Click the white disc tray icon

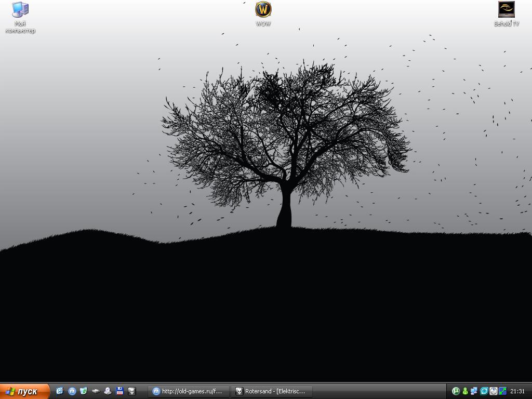(493, 391)
